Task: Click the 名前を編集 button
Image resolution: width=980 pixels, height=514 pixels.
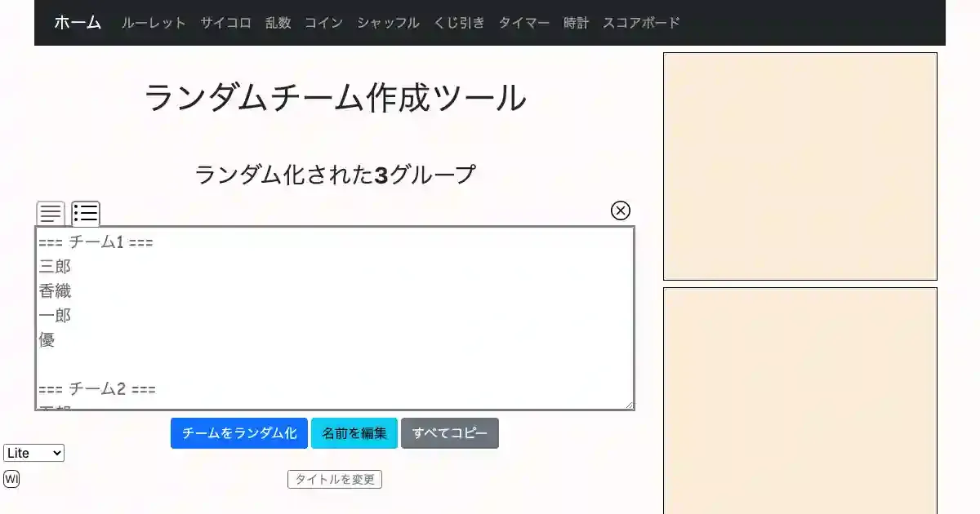Action: click(x=354, y=433)
